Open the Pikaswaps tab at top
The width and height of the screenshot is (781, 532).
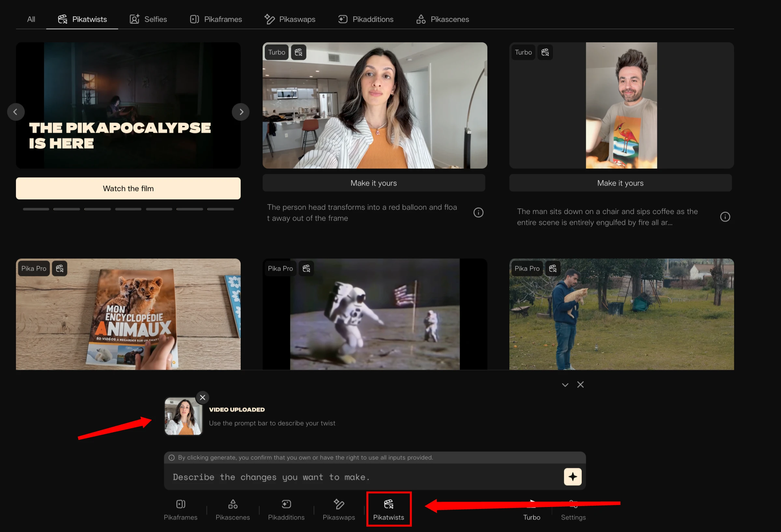point(290,19)
